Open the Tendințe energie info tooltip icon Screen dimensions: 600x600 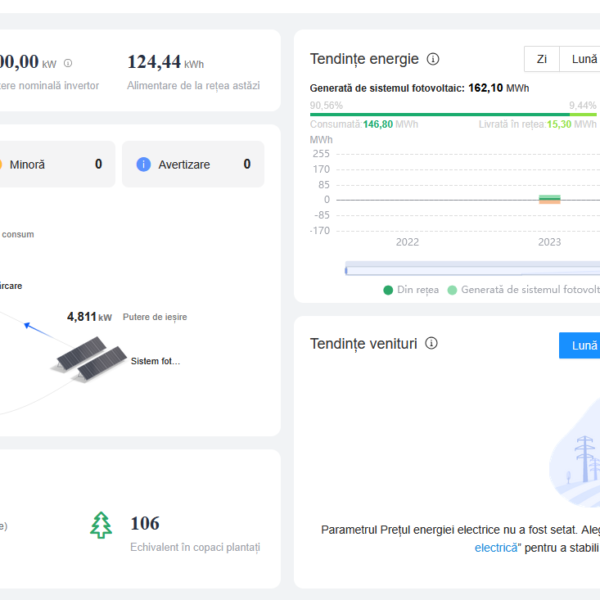(433, 59)
